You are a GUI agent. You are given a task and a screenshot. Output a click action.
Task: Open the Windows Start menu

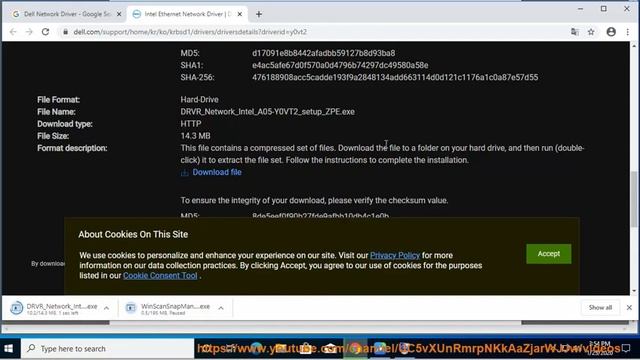(x=9, y=349)
